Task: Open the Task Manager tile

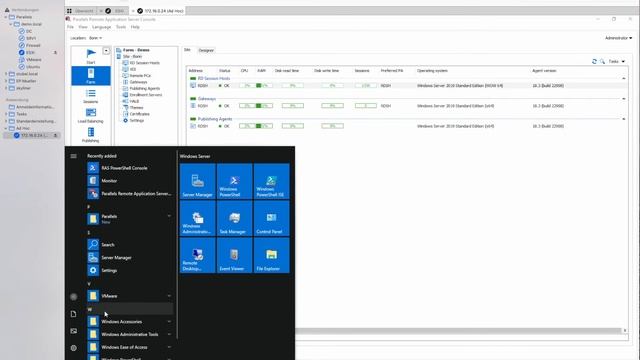Action: (x=234, y=218)
